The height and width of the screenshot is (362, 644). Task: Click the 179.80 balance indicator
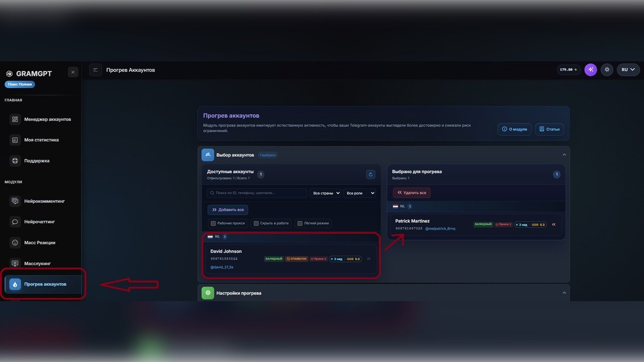click(569, 70)
